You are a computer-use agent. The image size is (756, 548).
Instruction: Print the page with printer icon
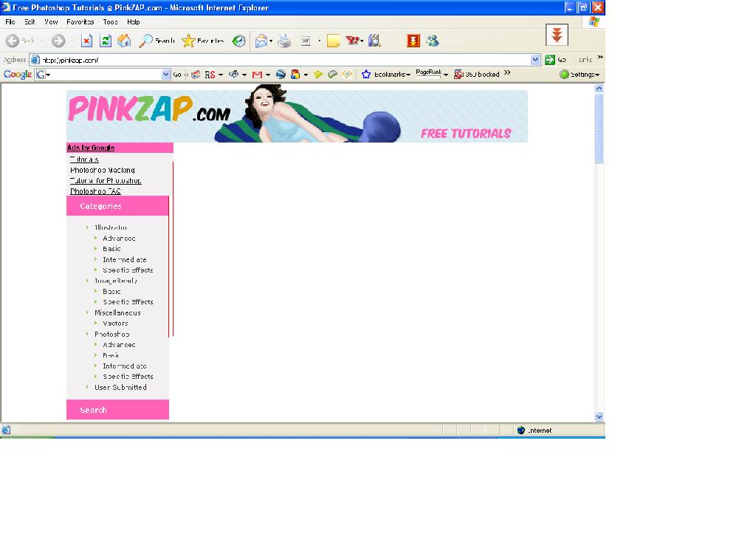coord(284,41)
